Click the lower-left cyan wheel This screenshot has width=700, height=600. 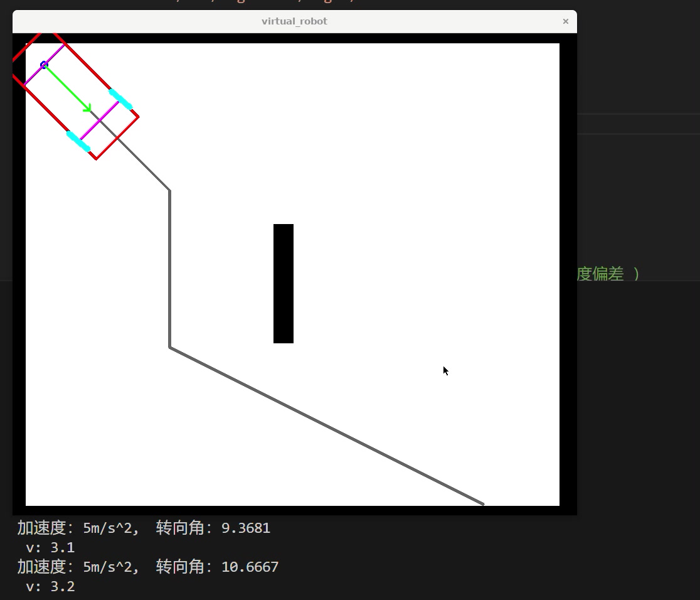click(x=78, y=141)
